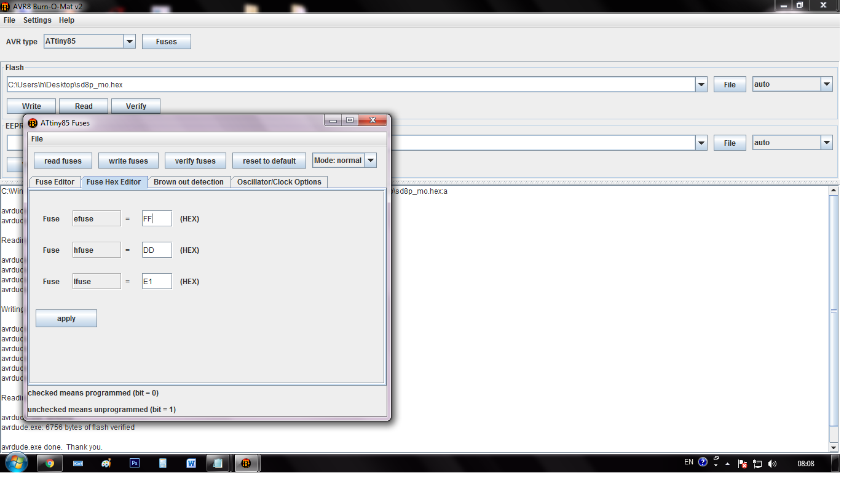Click the output log scrollbar down arrow

834,447
